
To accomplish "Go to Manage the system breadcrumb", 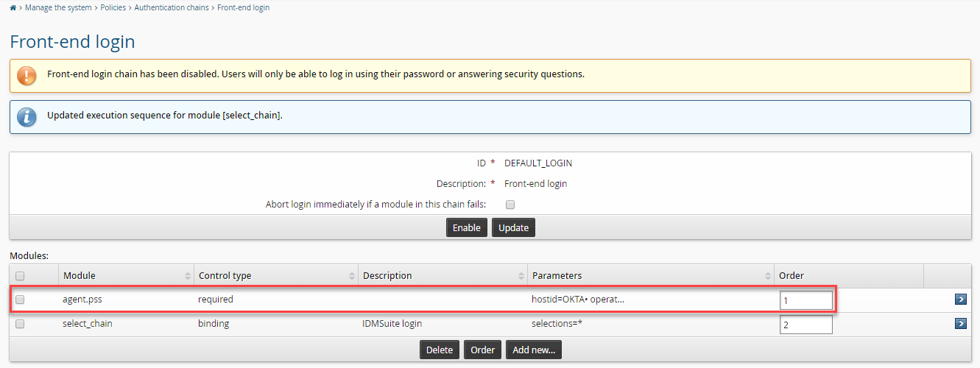I will tap(58, 8).
